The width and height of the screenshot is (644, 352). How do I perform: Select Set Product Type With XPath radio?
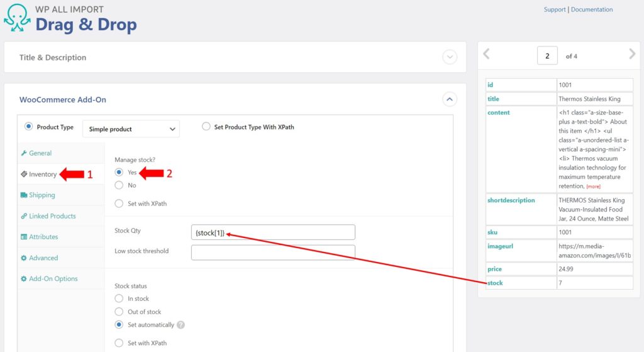[x=206, y=127]
